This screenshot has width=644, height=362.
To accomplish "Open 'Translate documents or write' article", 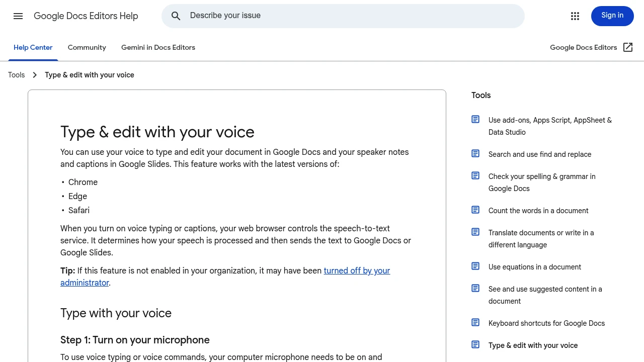I will (541, 239).
